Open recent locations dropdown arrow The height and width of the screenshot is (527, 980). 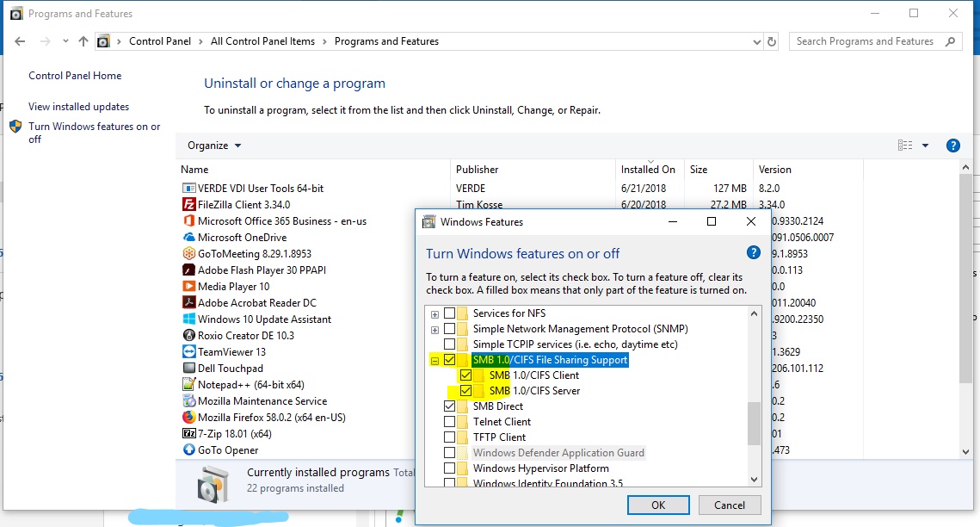coord(65,41)
